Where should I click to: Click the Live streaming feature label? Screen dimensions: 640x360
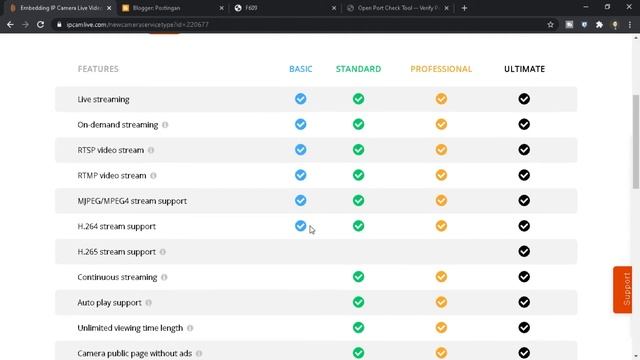pyautogui.click(x=103, y=100)
